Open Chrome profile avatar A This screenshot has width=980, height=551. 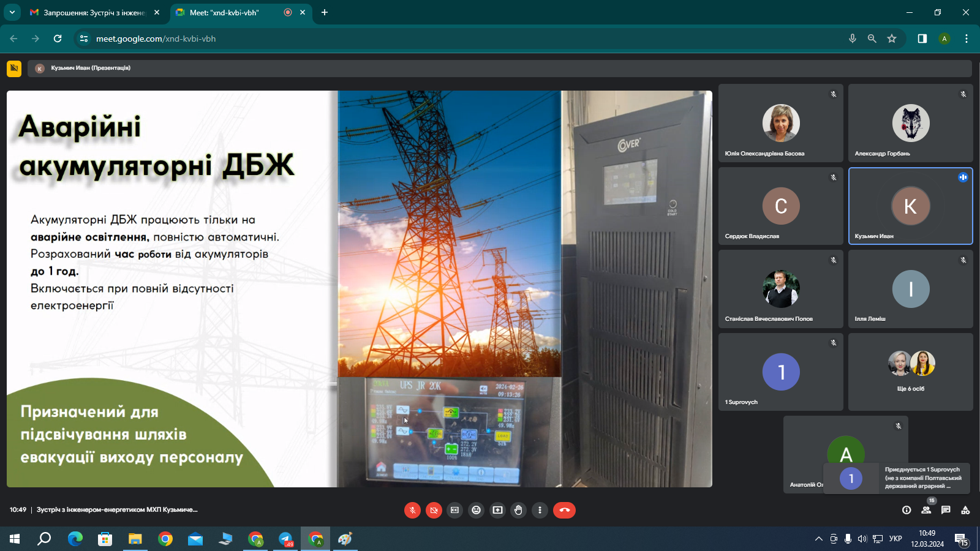(944, 39)
